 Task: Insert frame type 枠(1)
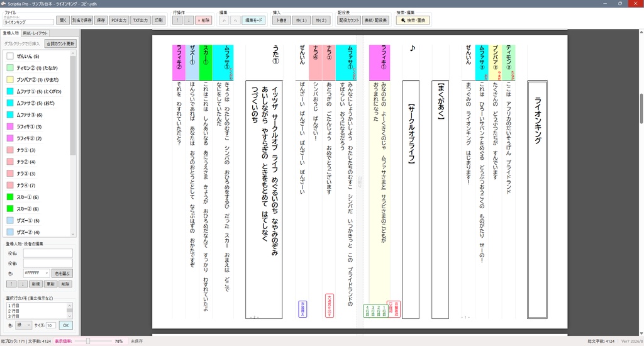(x=301, y=20)
